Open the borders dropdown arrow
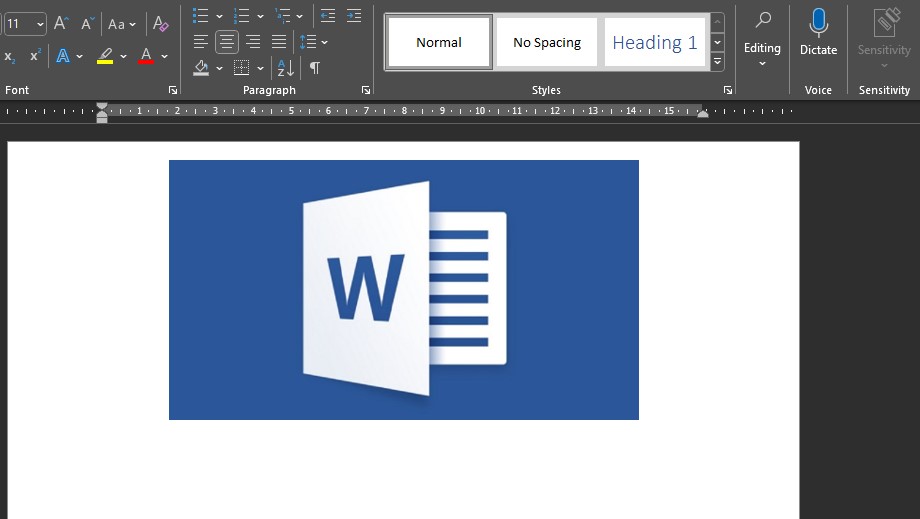 pyautogui.click(x=260, y=68)
